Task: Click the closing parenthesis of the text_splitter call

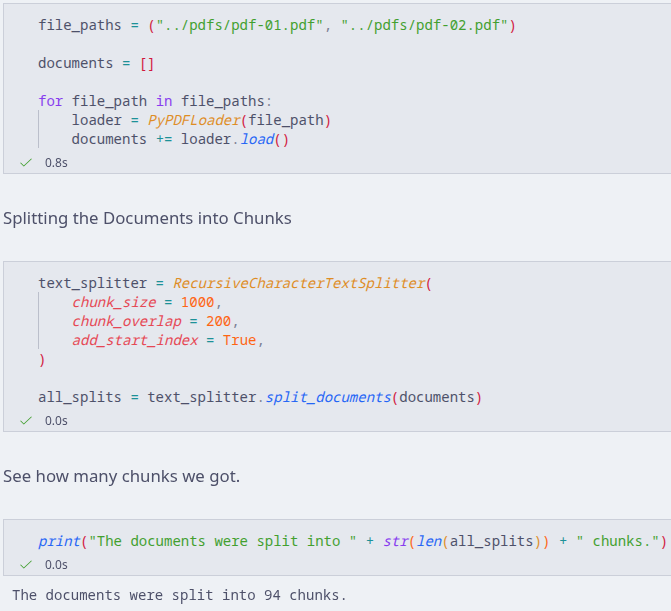Action: [42, 360]
